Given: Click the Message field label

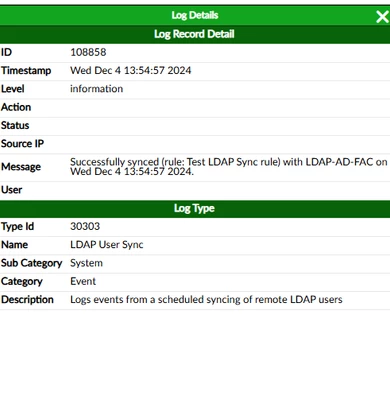Looking at the screenshot, I should coord(21,167).
